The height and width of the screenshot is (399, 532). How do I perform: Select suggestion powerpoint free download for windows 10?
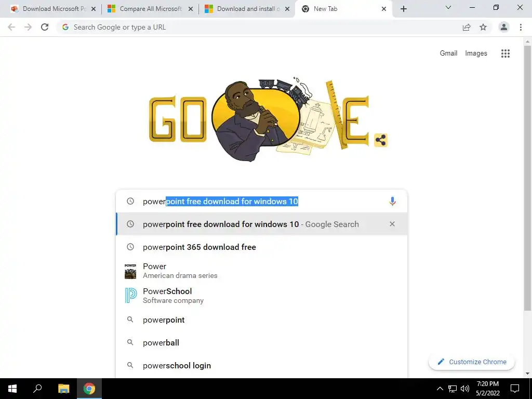pos(261,224)
